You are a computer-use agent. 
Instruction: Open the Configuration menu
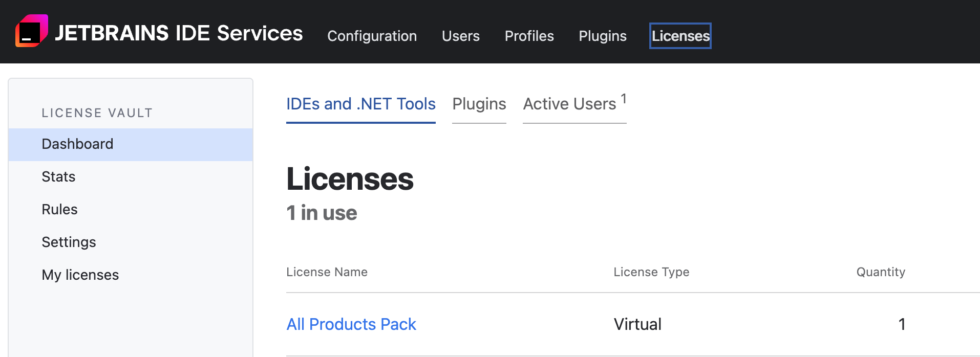point(372,36)
